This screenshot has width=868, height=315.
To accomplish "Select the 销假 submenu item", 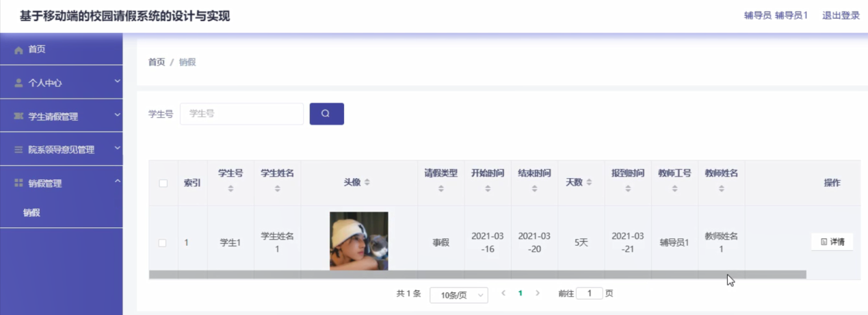I will (31, 213).
